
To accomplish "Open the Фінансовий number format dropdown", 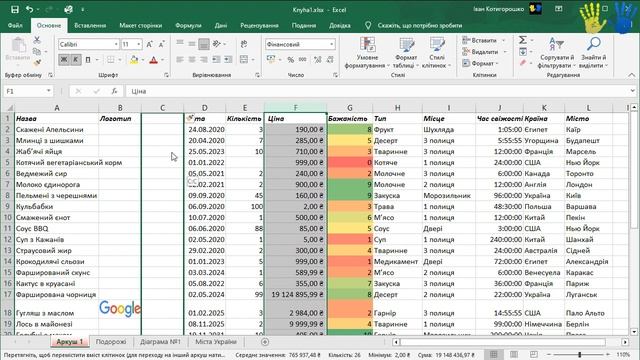I will (x=331, y=44).
